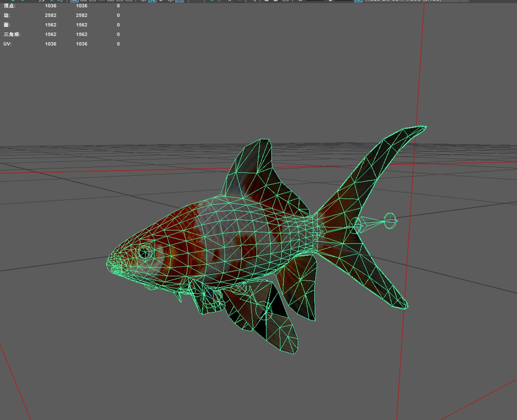Click the 0 value in the 三角形 row
517x420 pixels.
click(x=118, y=34)
